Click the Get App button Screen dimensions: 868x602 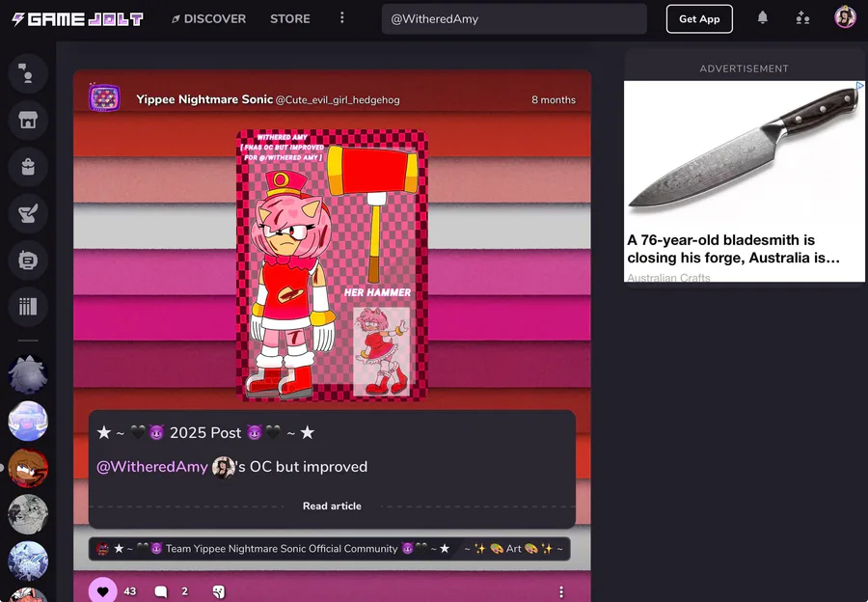tap(699, 19)
